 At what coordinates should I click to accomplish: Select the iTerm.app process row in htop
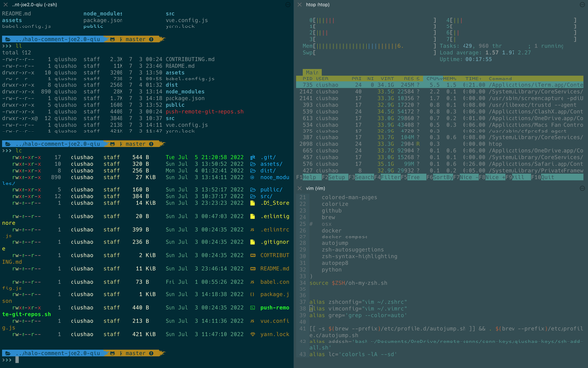439,85
